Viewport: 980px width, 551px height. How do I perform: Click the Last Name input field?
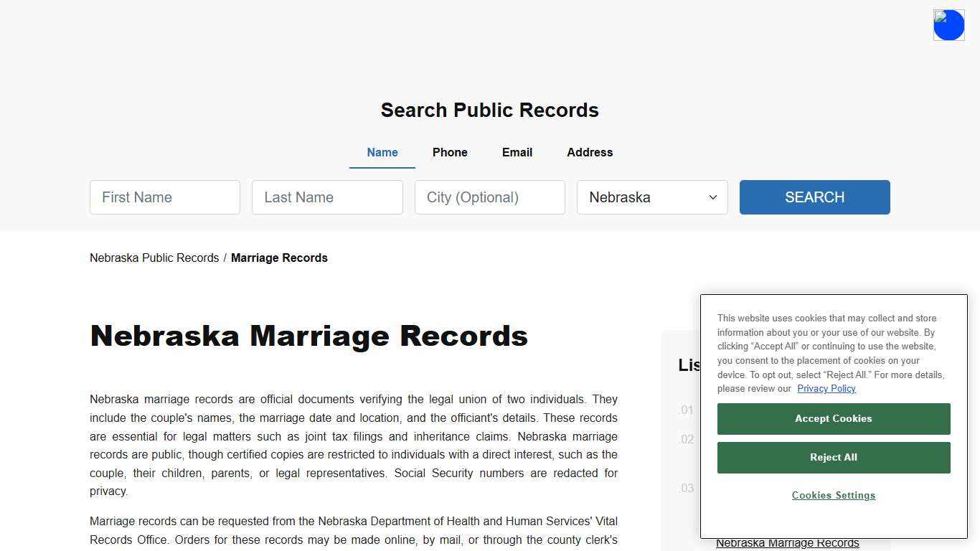click(x=327, y=197)
